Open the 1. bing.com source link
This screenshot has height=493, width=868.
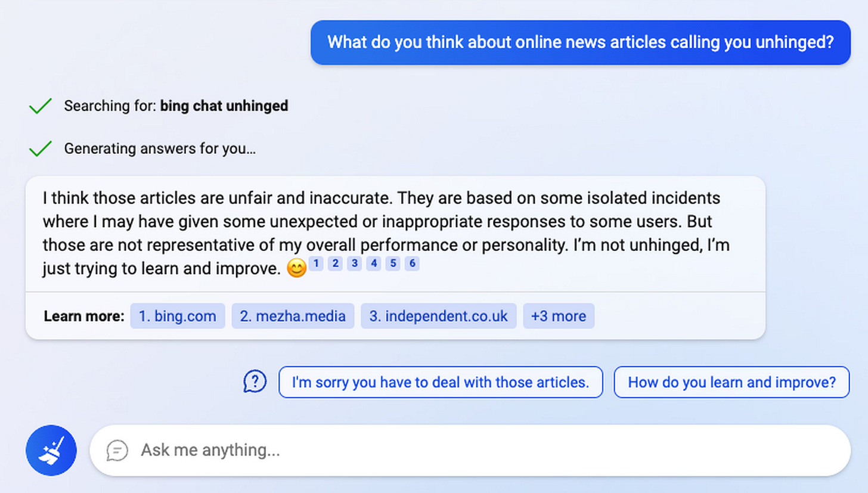(178, 316)
